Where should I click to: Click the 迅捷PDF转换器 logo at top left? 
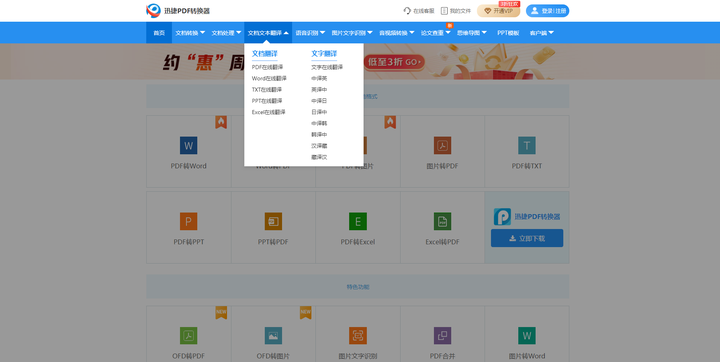click(178, 11)
